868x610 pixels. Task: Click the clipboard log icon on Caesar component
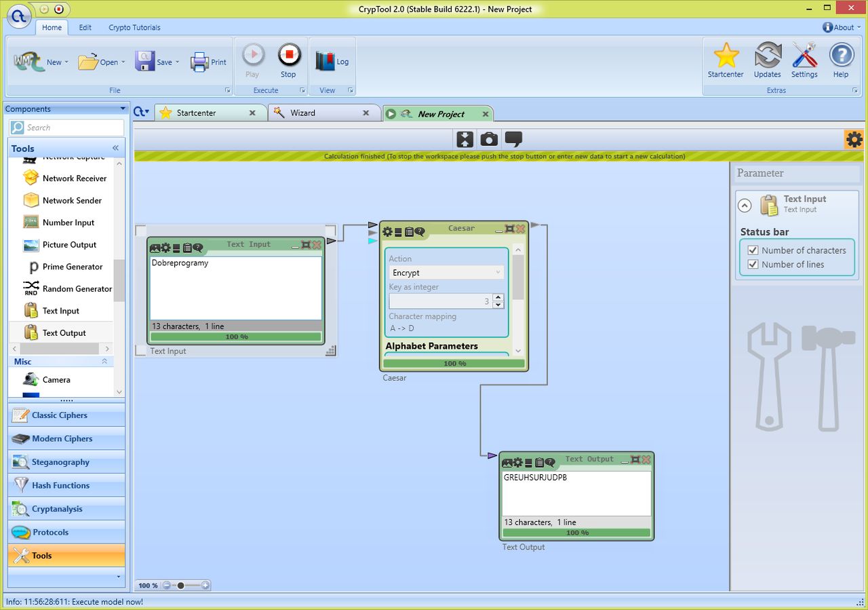click(x=409, y=231)
